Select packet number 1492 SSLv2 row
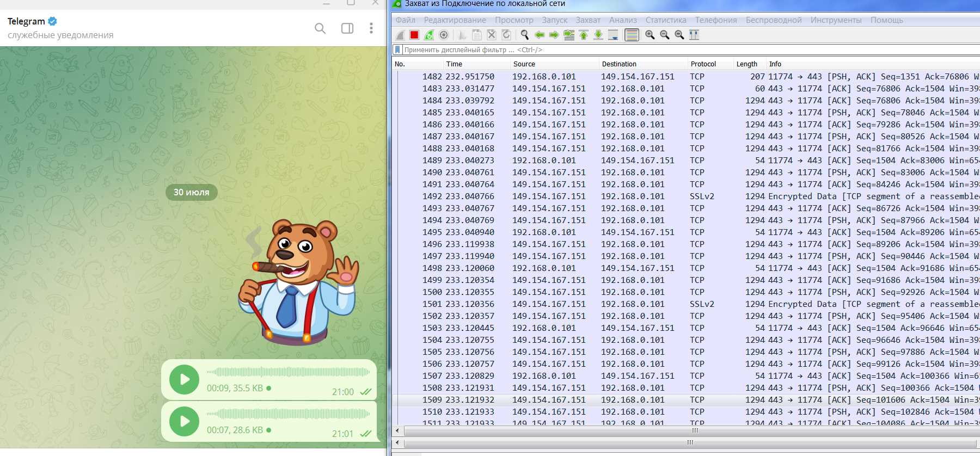 686,196
